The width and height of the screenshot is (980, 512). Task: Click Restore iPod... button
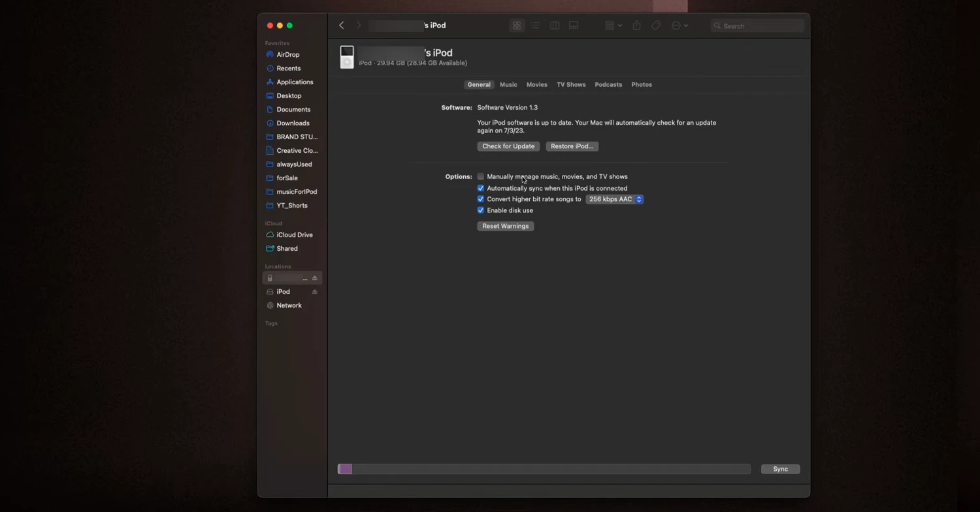coord(572,146)
